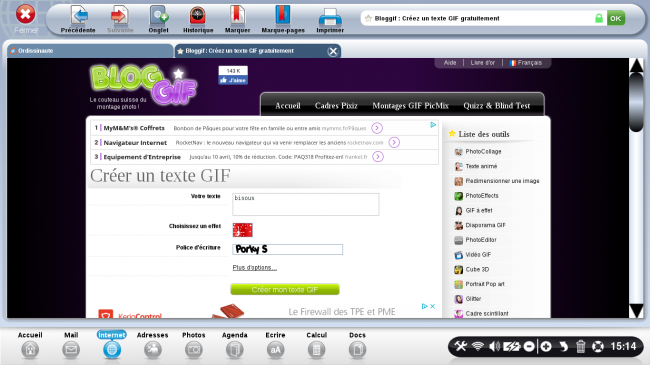Click in the Votre texte field

pyautogui.click(x=306, y=204)
